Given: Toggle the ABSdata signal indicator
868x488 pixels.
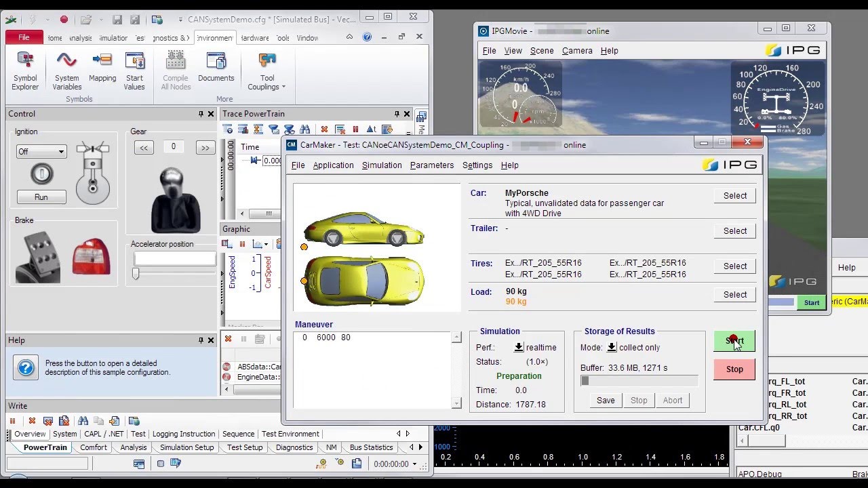Looking at the screenshot, I should pos(227,367).
